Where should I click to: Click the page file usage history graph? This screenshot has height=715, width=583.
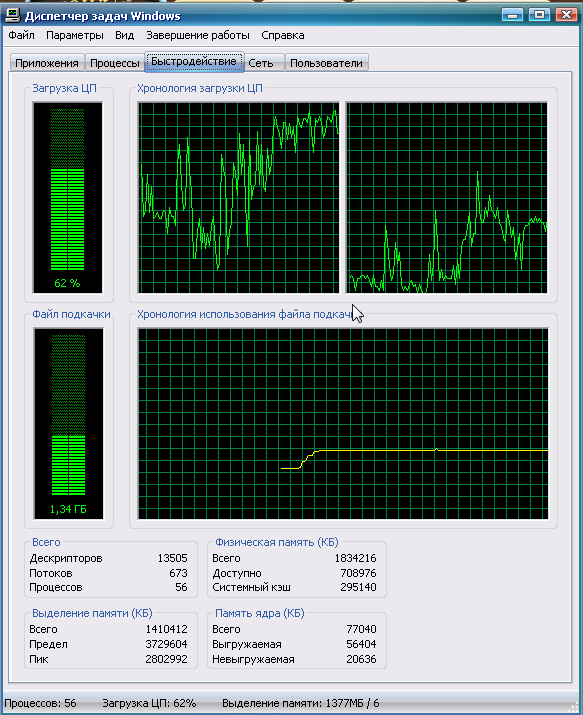[343, 424]
